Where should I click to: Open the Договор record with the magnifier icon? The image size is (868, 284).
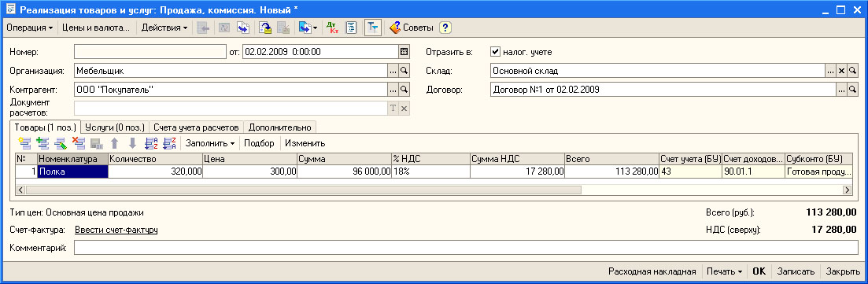[852, 89]
